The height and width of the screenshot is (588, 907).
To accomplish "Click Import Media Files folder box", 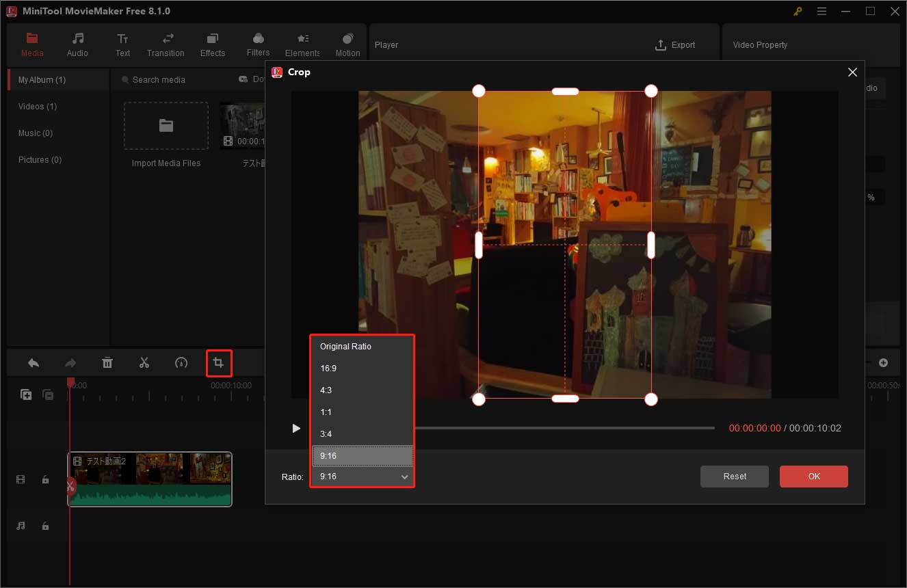I will [x=166, y=126].
